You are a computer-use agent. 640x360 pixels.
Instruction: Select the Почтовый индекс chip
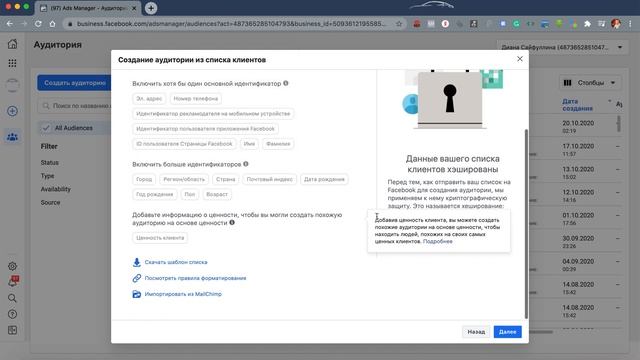click(x=269, y=179)
